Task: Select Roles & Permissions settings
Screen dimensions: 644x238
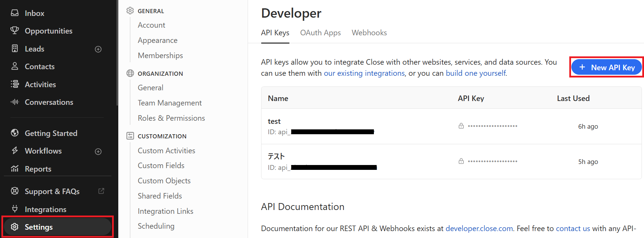Action: click(171, 118)
